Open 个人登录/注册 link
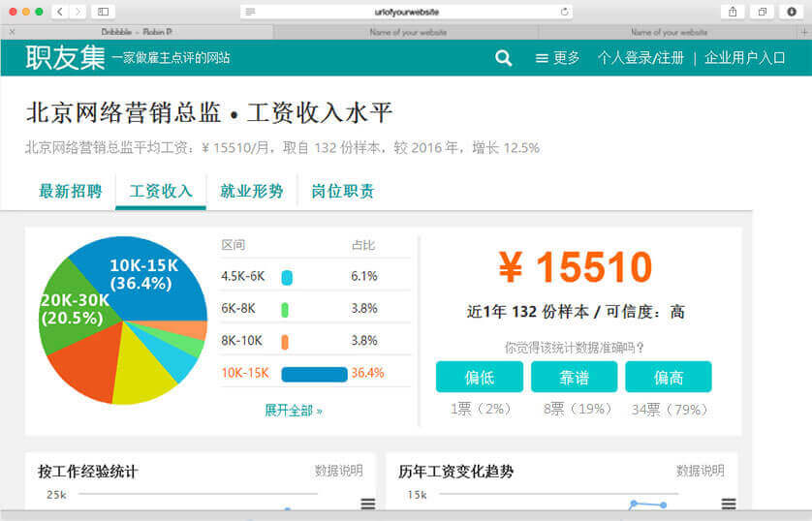The height and width of the screenshot is (521, 812). [640, 58]
